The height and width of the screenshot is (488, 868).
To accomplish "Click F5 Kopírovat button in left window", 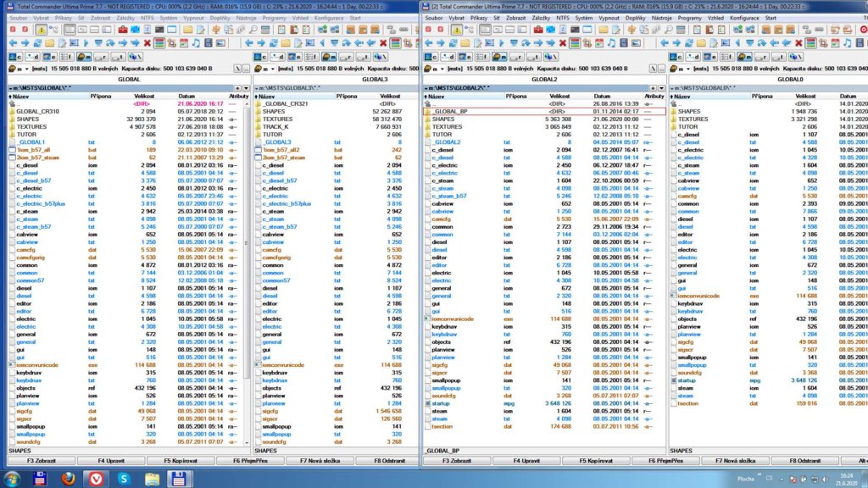I will coord(181,460).
